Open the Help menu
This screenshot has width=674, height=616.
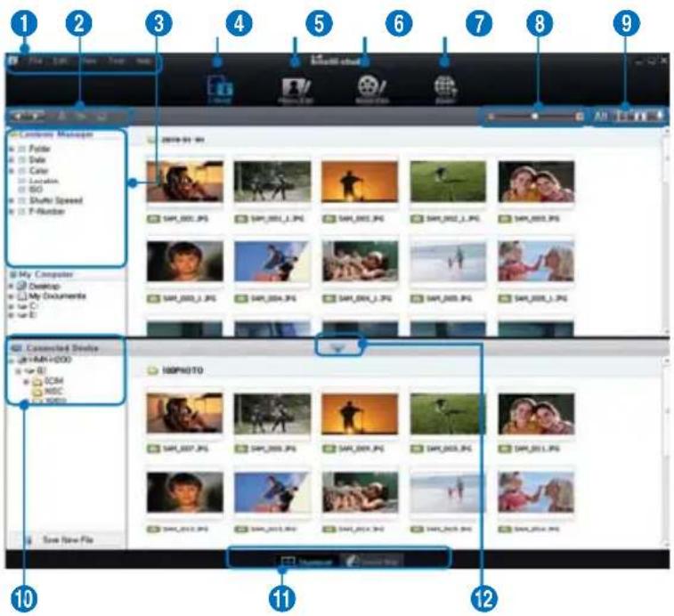(x=143, y=61)
